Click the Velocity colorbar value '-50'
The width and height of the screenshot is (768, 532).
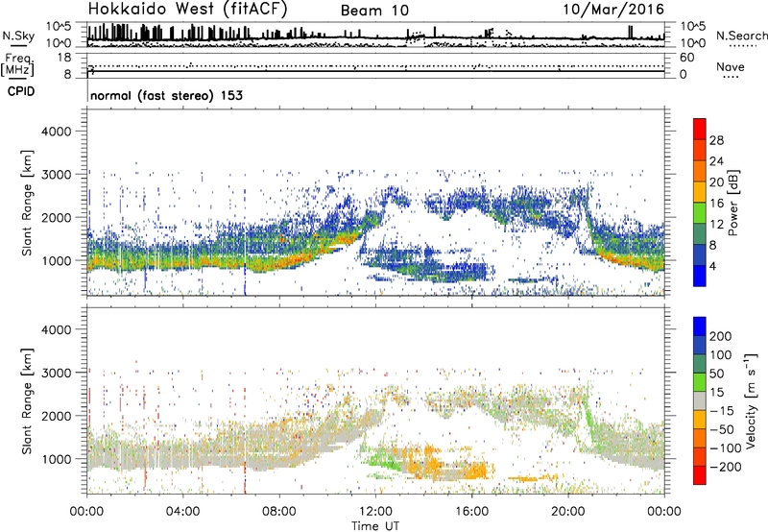click(x=723, y=429)
